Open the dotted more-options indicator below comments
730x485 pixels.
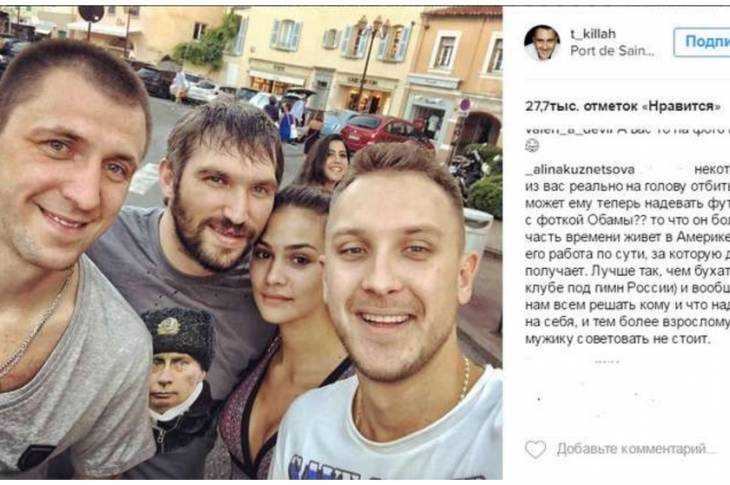tap(607, 362)
